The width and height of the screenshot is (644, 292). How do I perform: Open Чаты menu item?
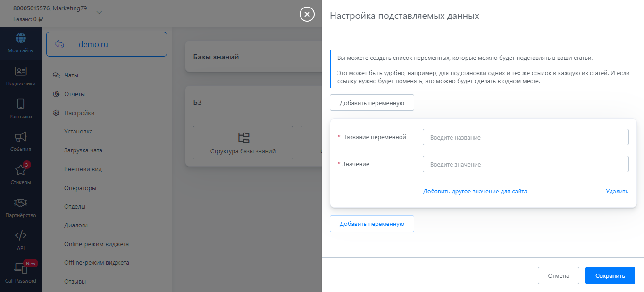[x=71, y=75]
